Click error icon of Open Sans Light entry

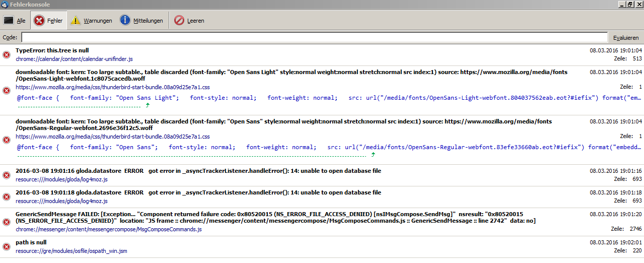(x=7, y=91)
